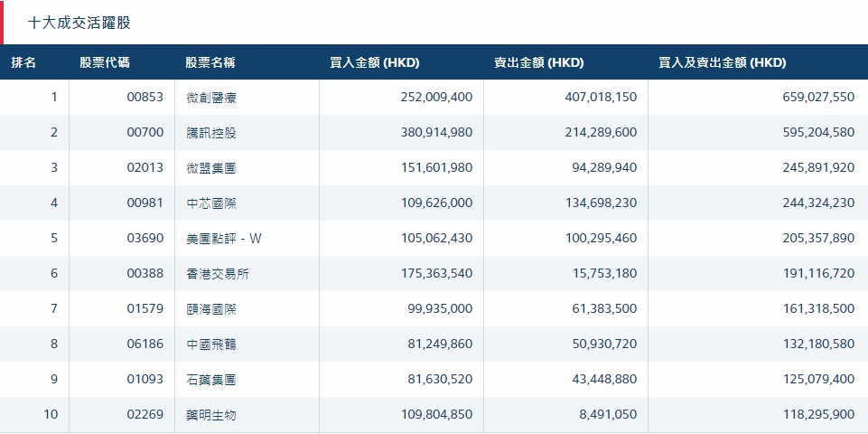Image resolution: width=868 pixels, height=434 pixels.
Task: Click the 賣出金額 (HKD) column header
Action: tap(539, 62)
